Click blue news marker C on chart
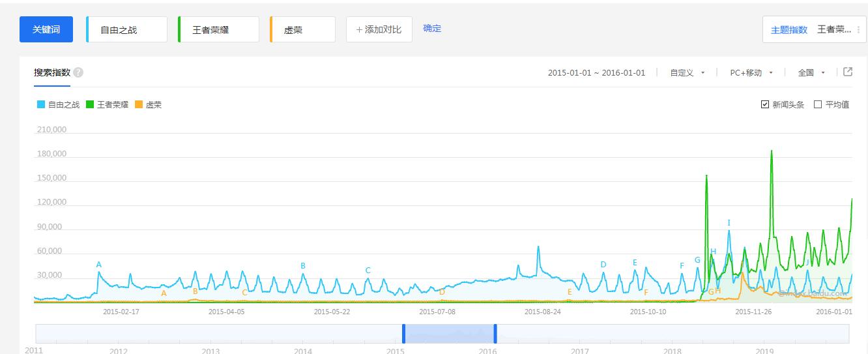Image resolution: width=868 pixels, height=354 pixels. 368,271
